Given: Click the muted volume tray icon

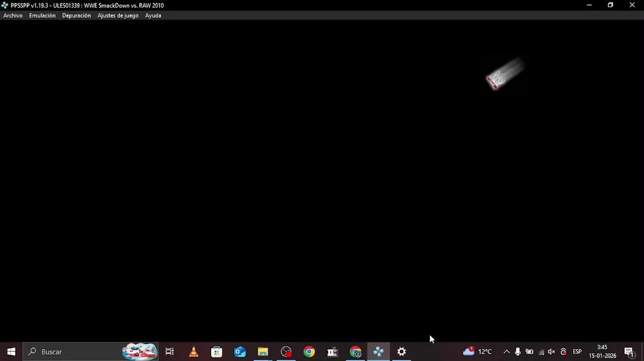Looking at the screenshot, I should (x=552, y=352).
